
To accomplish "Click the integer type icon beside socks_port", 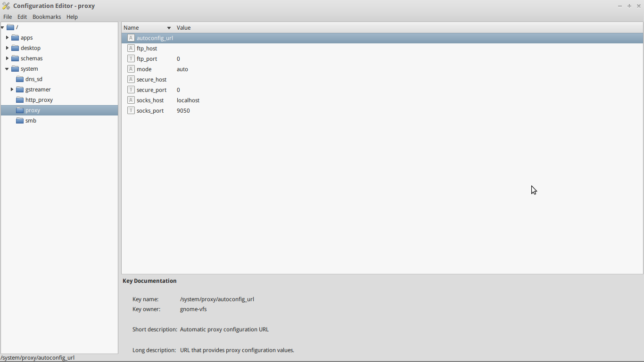I will [x=131, y=111].
